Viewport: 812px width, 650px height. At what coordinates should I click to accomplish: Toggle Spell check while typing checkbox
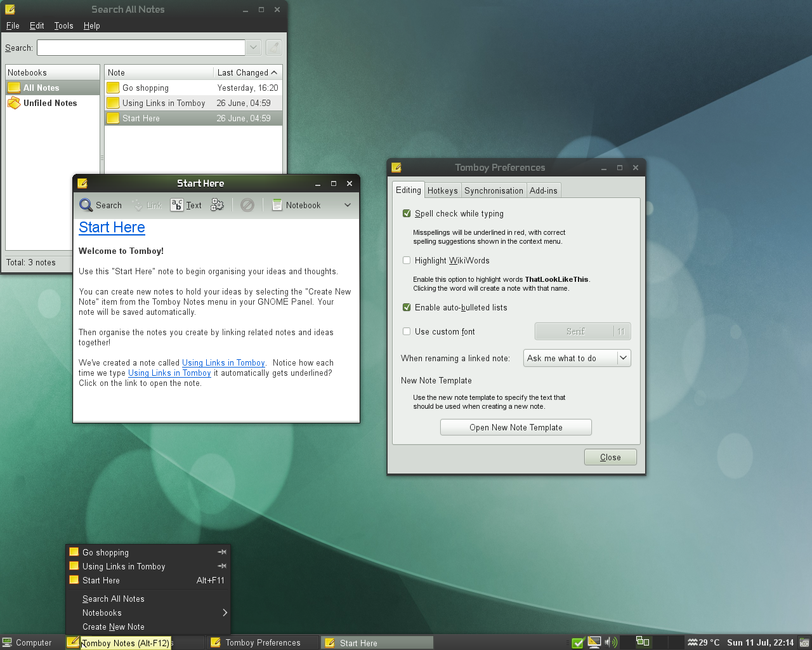[x=407, y=213]
